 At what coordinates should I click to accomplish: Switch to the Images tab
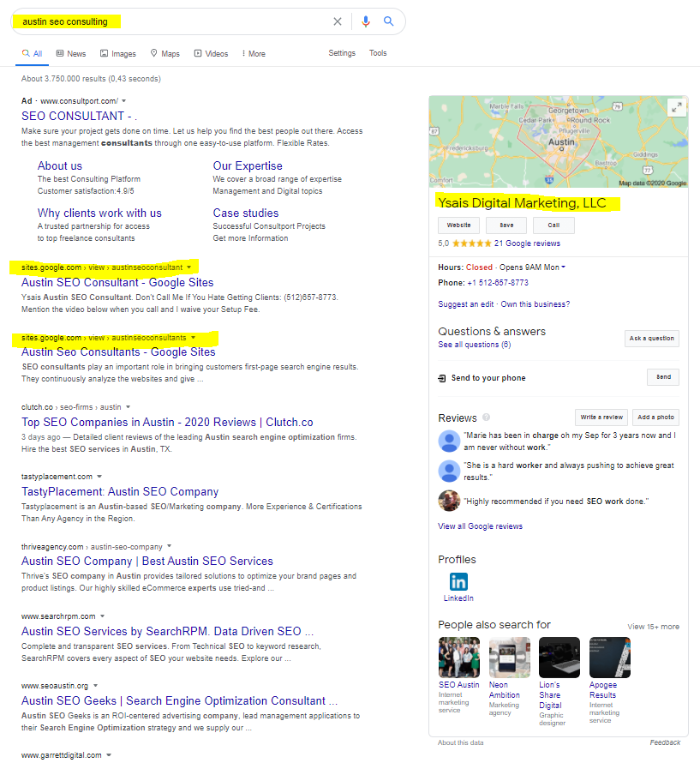[x=118, y=53]
